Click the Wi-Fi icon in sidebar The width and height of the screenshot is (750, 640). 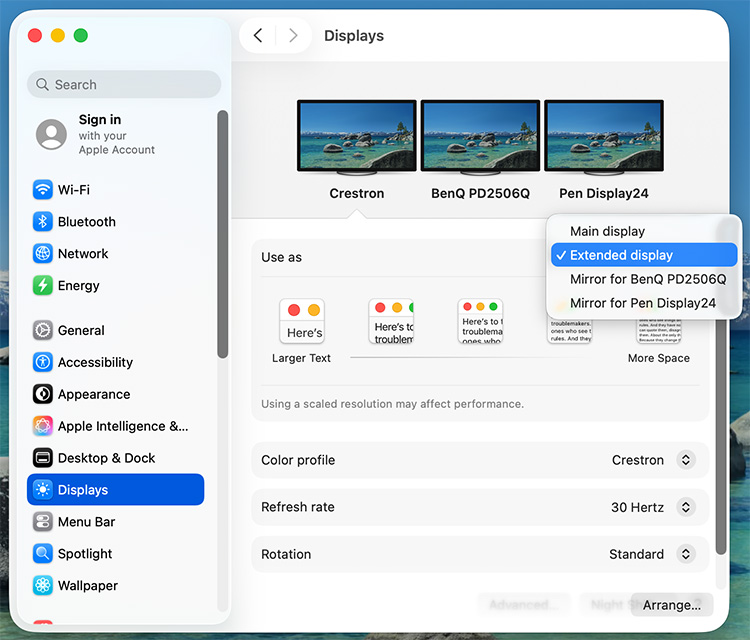pyautogui.click(x=43, y=189)
